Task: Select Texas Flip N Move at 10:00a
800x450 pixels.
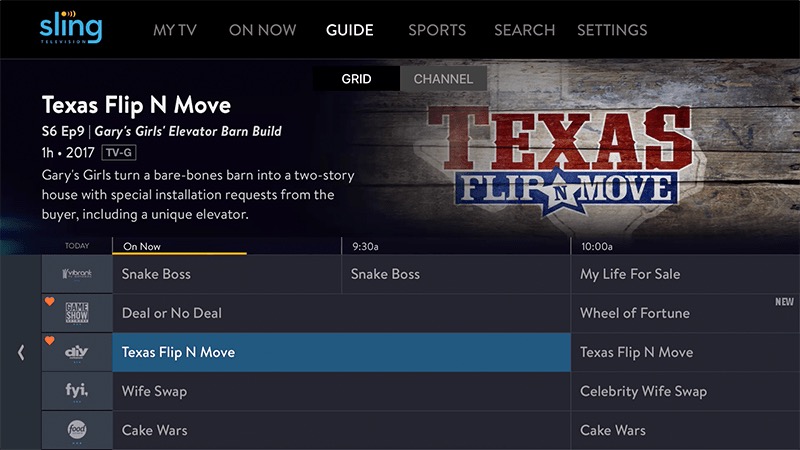Action: click(685, 352)
